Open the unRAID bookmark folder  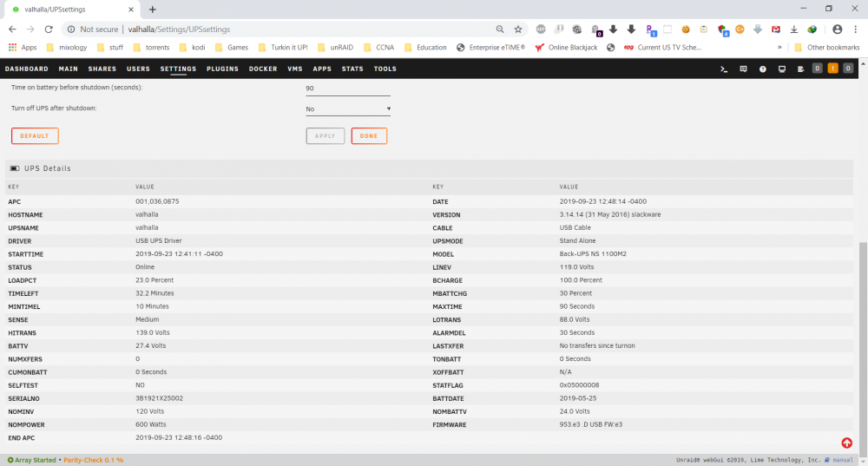point(335,48)
